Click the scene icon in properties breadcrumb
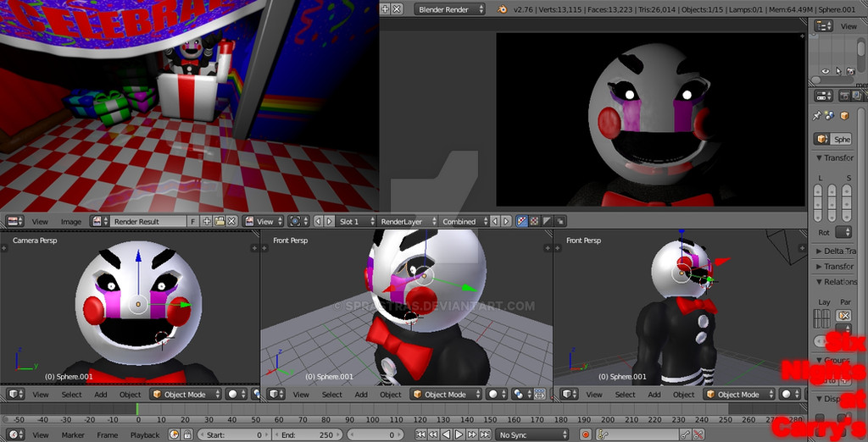 point(829,116)
